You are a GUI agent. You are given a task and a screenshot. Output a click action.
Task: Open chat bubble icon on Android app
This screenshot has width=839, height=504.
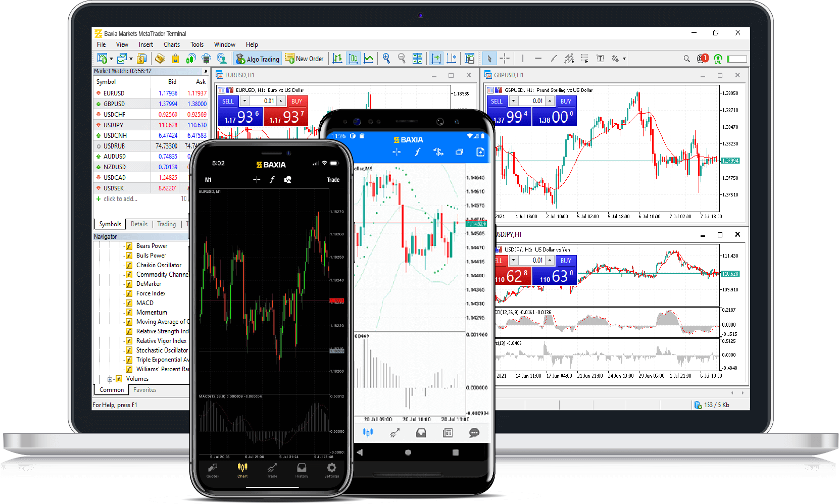[474, 433]
